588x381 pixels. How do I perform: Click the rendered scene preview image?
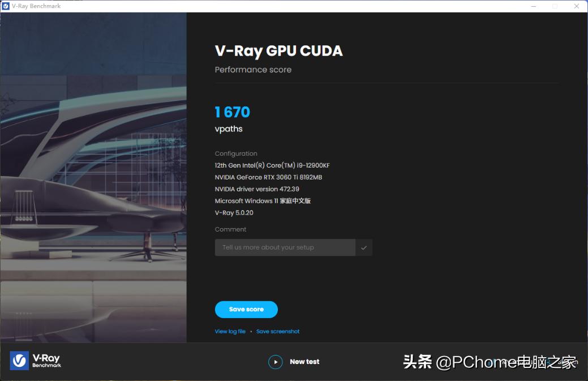(93, 177)
